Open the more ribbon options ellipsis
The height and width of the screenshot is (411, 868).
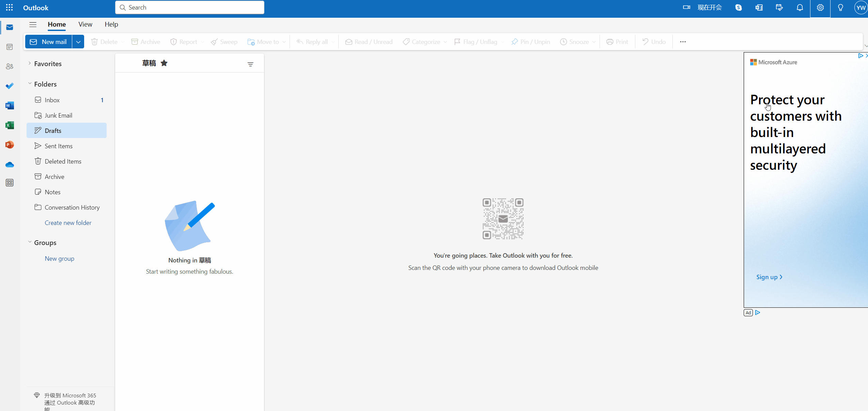(683, 42)
